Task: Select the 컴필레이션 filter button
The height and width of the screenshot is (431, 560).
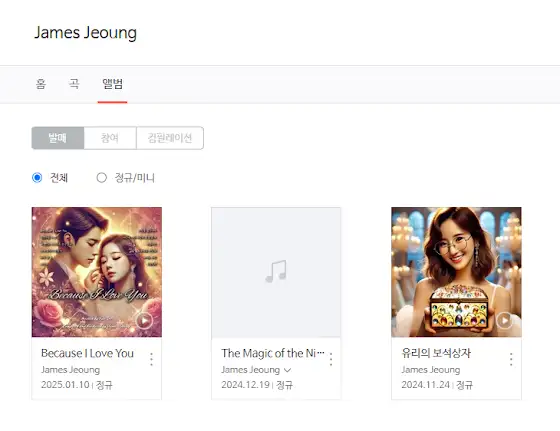Action: (170, 138)
